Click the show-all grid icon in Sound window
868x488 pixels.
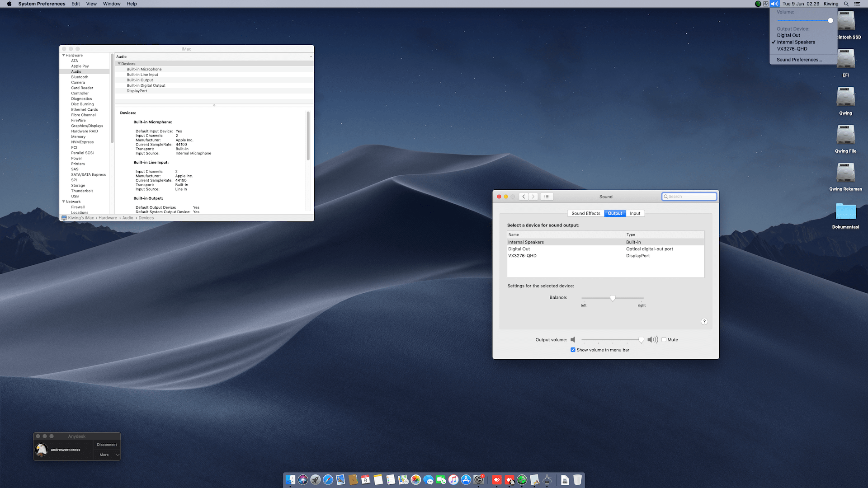547,197
